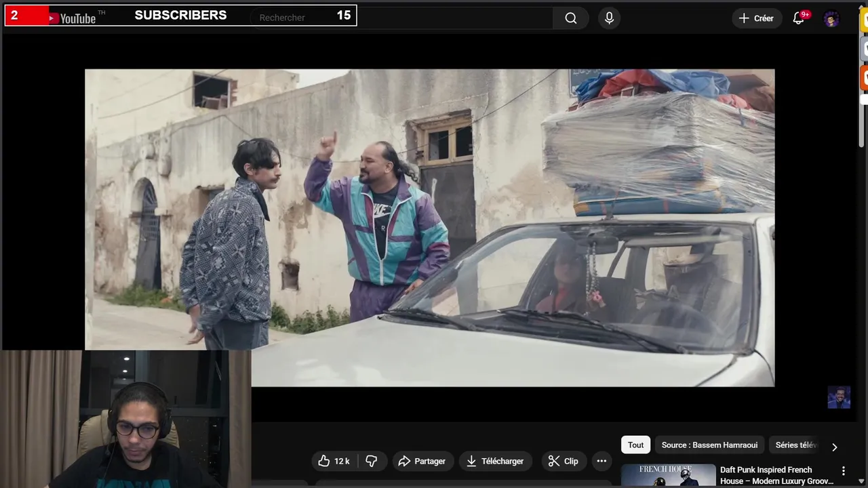Image resolution: width=868 pixels, height=488 pixels.
Task: Activate voice search microphone icon
Action: coord(609,18)
